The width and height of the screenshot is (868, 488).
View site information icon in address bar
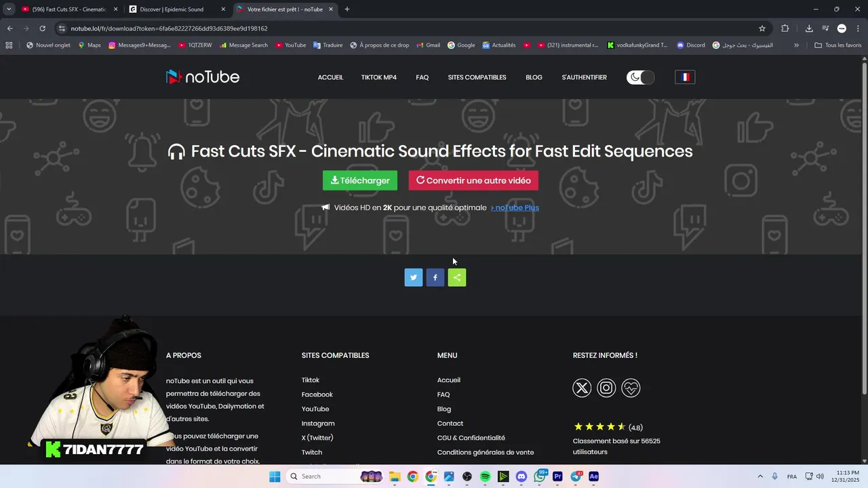coord(62,28)
